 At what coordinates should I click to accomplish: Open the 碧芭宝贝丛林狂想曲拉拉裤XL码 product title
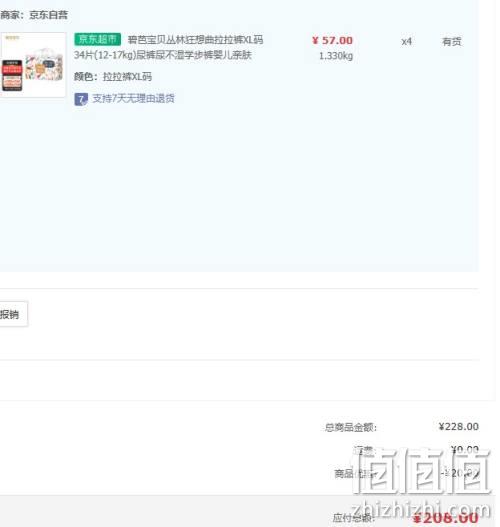tap(195, 40)
